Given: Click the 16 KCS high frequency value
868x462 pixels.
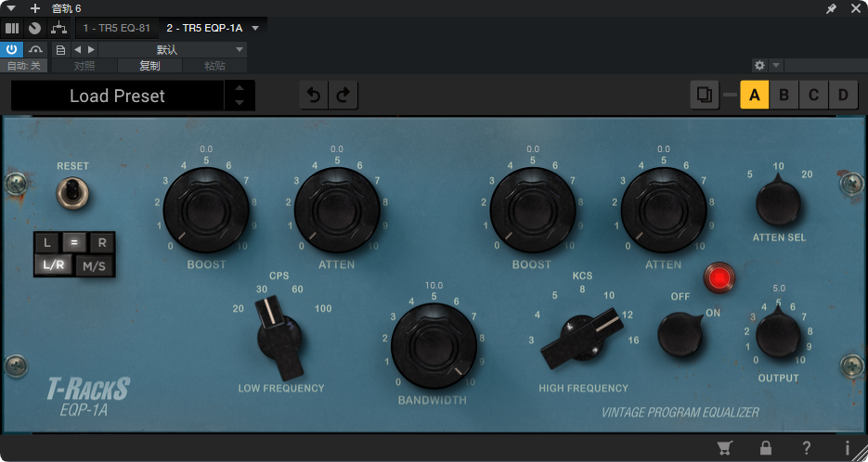Looking at the screenshot, I should pyautogui.click(x=633, y=340).
